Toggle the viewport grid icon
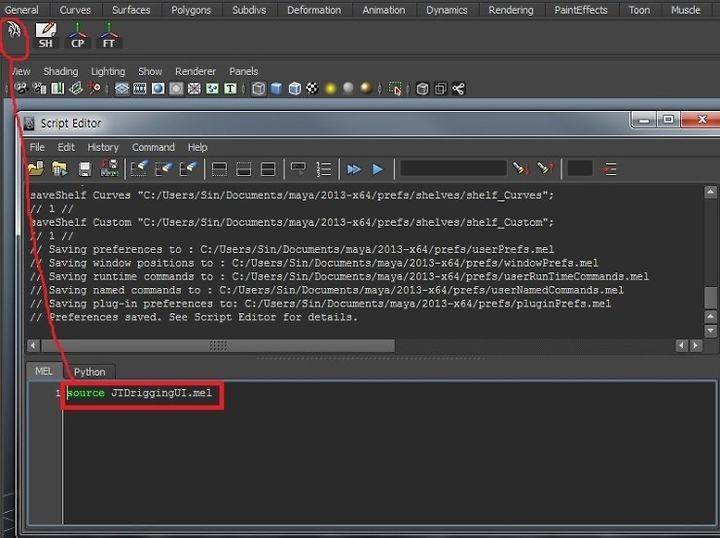Viewport: 720px width, 538px height. tap(122, 89)
